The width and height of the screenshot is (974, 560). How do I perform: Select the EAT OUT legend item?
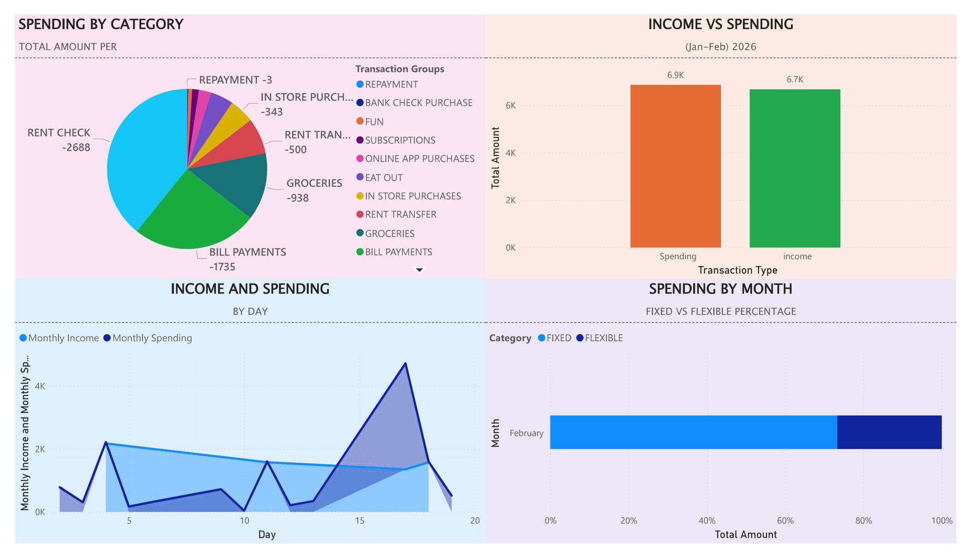pyautogui.click(x=384, y=177)
